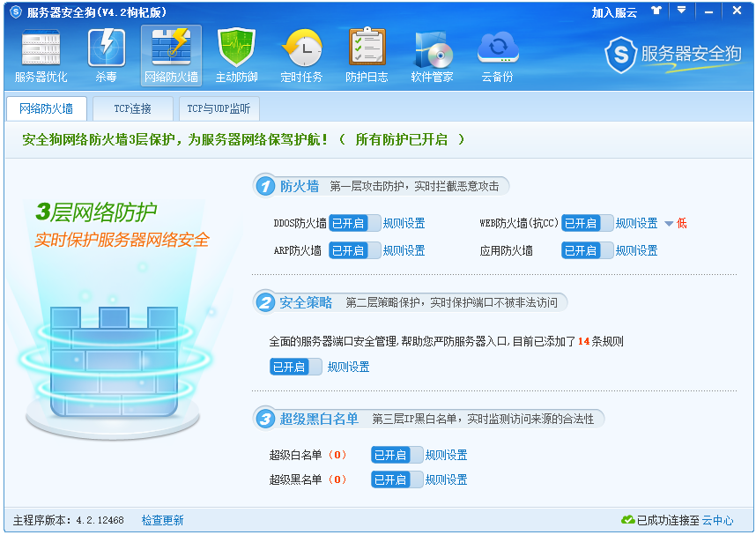Click the 服务器安全狗 logo at top right
756x535 pixels.
(673, 55)
